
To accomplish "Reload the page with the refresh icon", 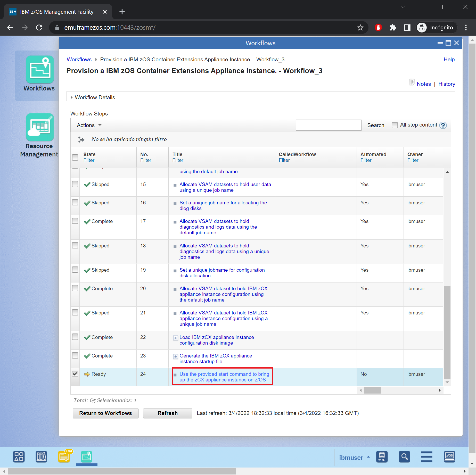I will pos(39,28).
